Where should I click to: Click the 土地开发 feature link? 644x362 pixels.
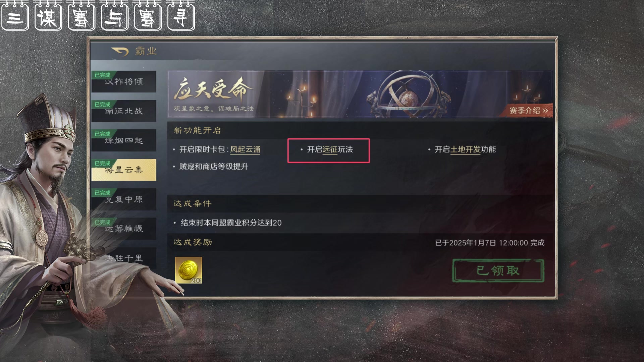click(465, 149)
